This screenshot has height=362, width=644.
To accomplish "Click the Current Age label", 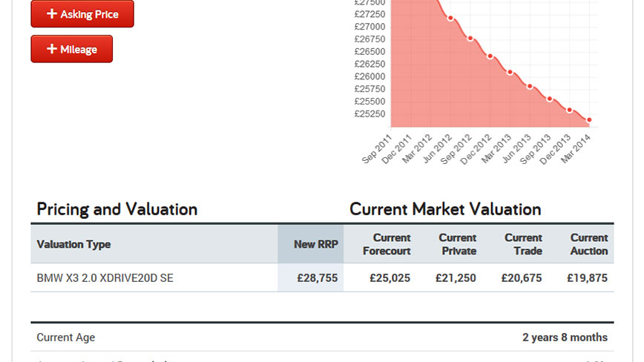I will [66, 338].
